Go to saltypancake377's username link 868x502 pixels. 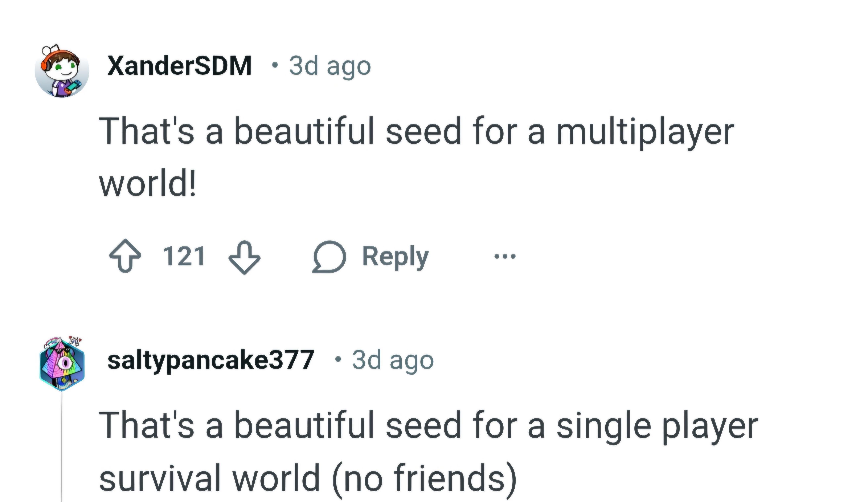coord(210,360)
